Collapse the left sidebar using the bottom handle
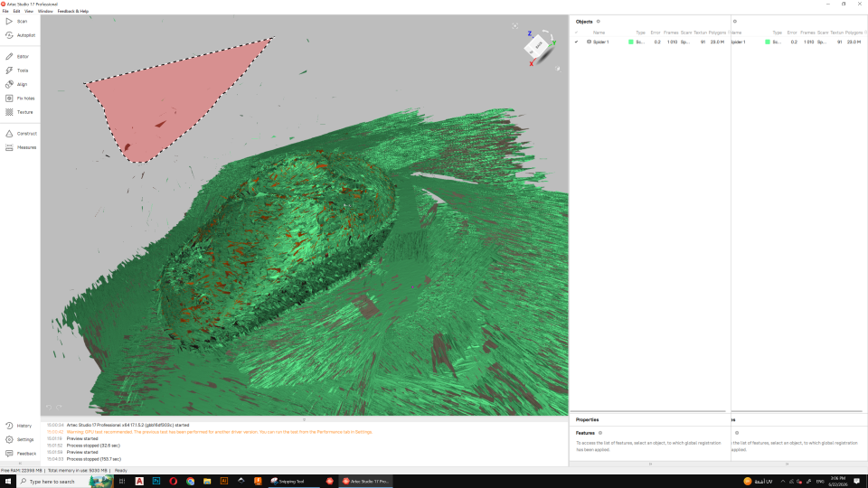Viewport: 868px width, 488px height. 20,464
